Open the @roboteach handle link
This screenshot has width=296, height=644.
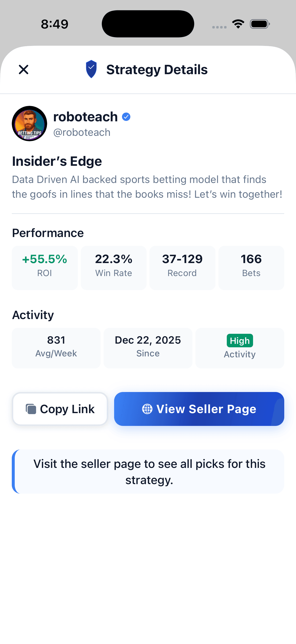(81, 132)
